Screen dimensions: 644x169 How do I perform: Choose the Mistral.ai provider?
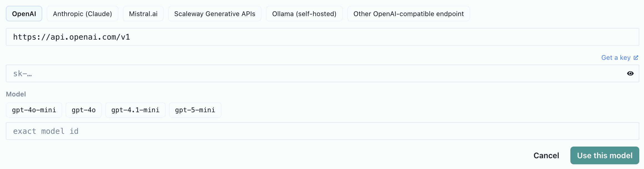coord(143,14)
